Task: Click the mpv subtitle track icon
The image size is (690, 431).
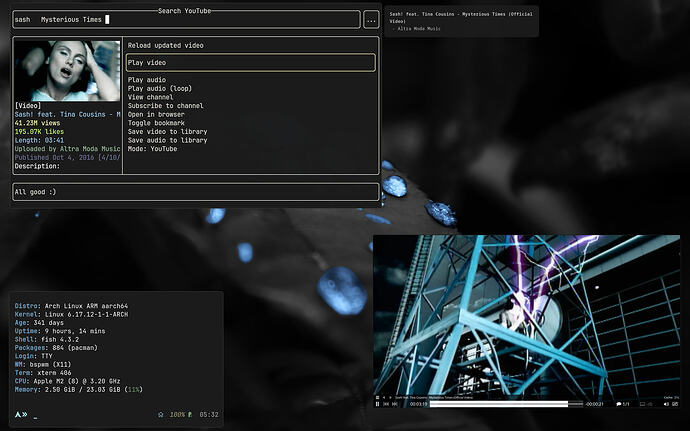Action: (642, 404)
